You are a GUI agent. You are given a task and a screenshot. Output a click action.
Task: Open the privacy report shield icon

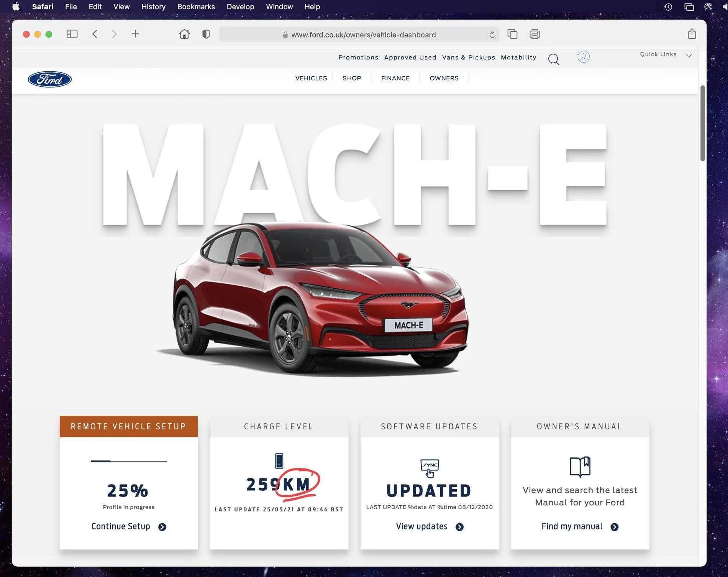[206, 34]
